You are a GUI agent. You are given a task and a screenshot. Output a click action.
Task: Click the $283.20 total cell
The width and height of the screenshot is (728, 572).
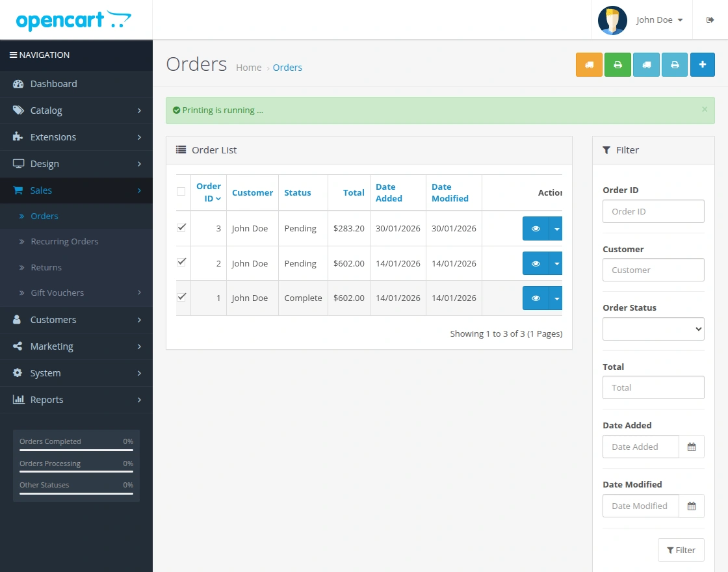point(348,228)
